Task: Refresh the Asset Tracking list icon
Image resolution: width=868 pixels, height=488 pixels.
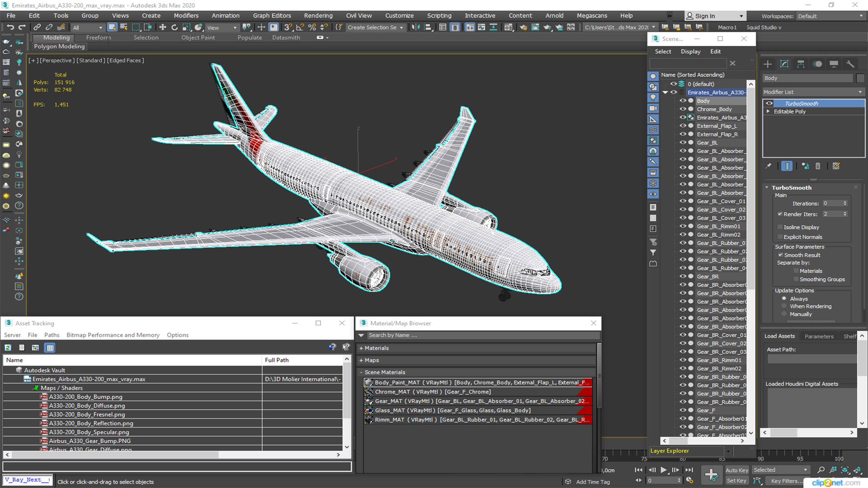Action: 8,347
